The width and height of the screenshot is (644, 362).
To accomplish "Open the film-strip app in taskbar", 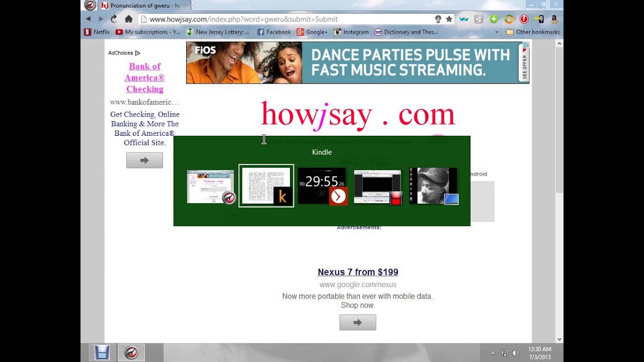I will (x=102, y=353).
